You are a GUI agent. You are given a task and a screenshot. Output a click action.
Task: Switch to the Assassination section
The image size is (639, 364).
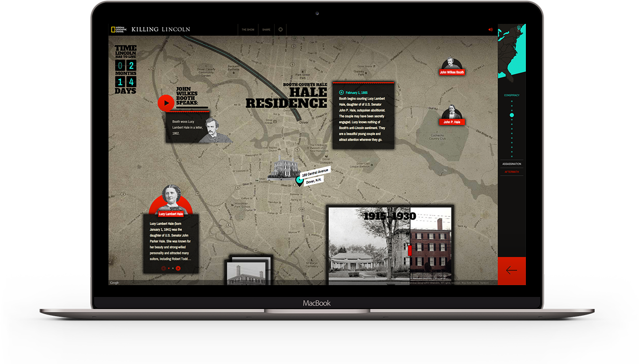pos(512,163)
